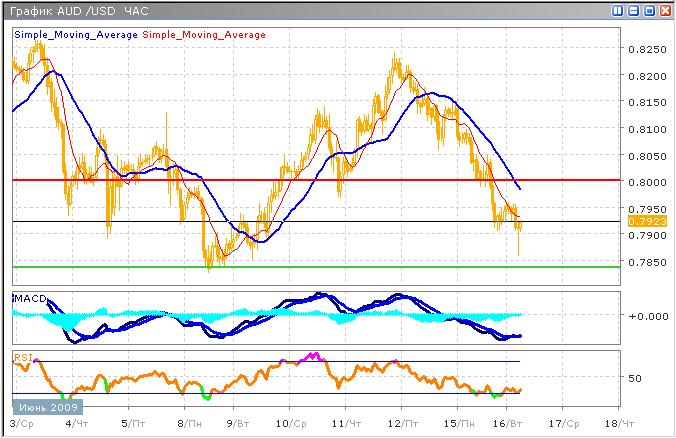676x439 pixels.
Task: Click the blue Simple_Moving_Average legend label
Action: click(76, 35)
